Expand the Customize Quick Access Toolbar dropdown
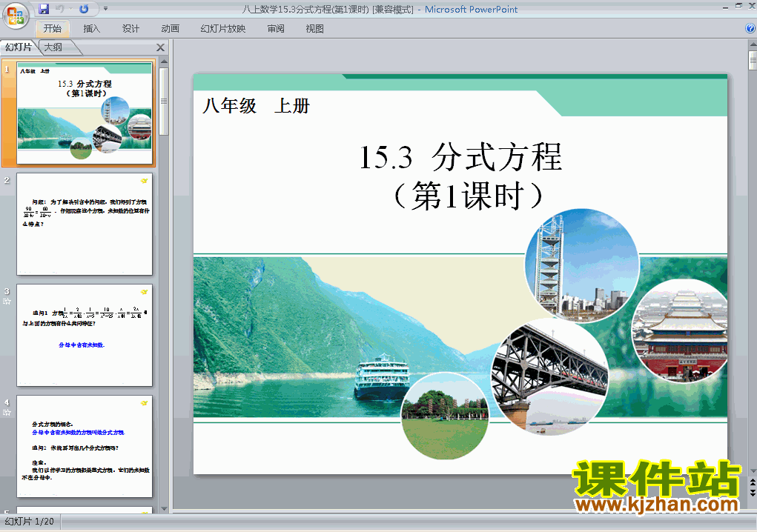 click(x=106, y=9)
